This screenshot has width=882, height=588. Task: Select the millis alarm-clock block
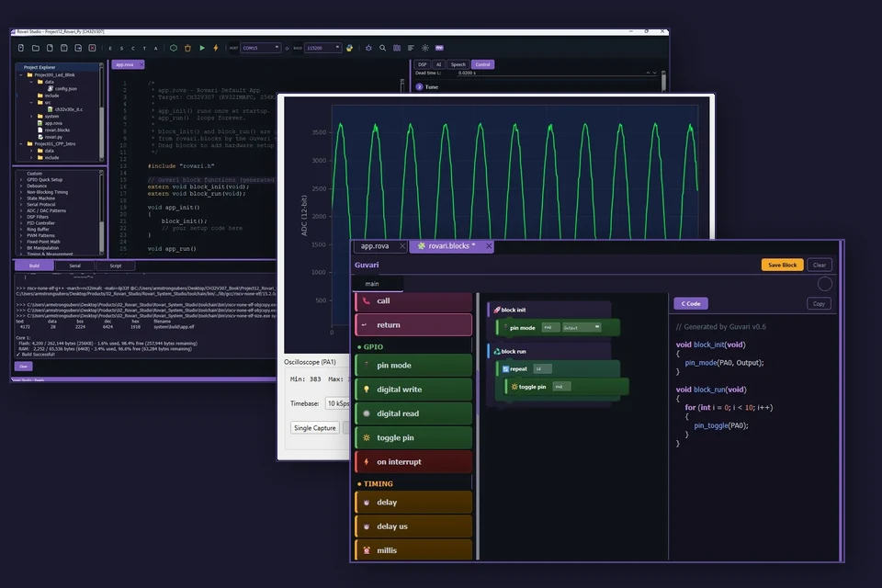pos(413,550)
